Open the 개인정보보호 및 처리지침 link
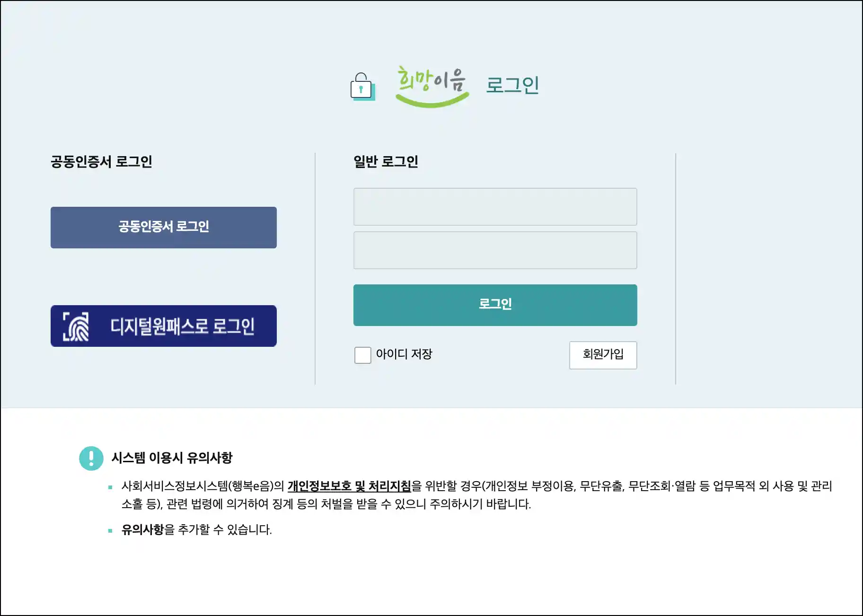Screen dimensions: 863x616 point(349,486)
